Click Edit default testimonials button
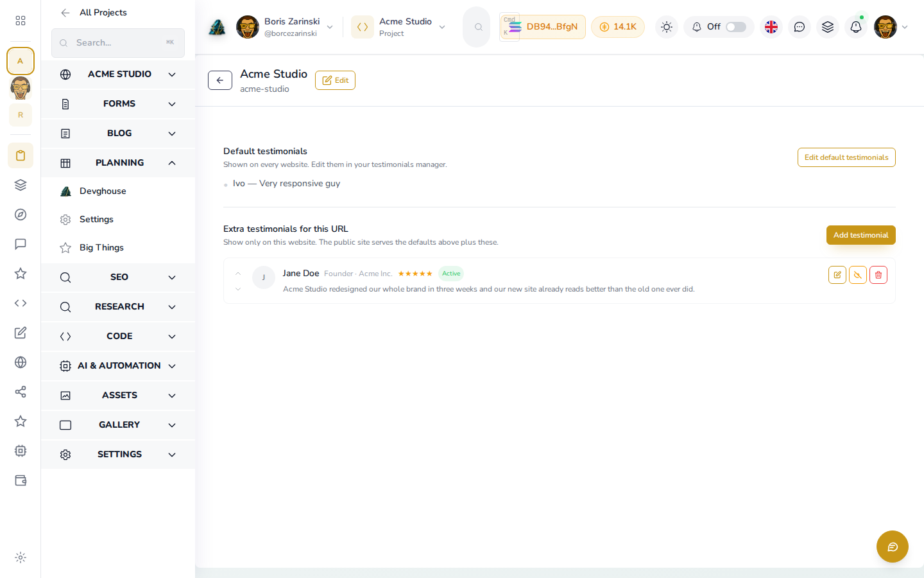924x578 pixels. coord(846,157)
